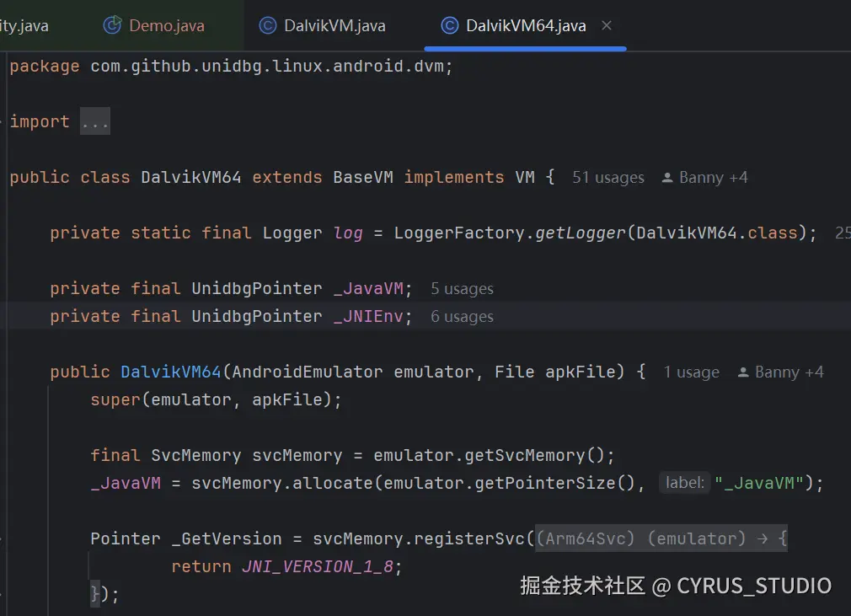Screen dimensions: 851x616
Task: Open the partially visible ity.java tab
Action: (x=24, y=25)
